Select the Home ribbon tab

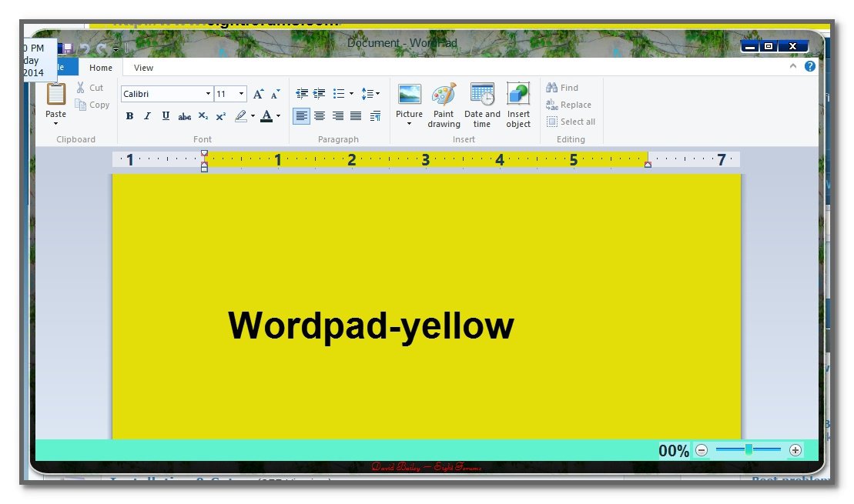point(101,68)
